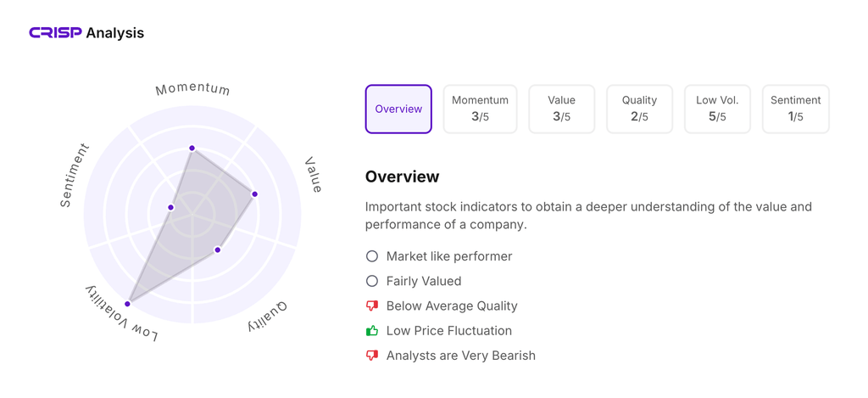Screen dimensions: 868x398
Task: Click thumbs-down icon beside Analysts are Very Bearish
Action: 371,356
